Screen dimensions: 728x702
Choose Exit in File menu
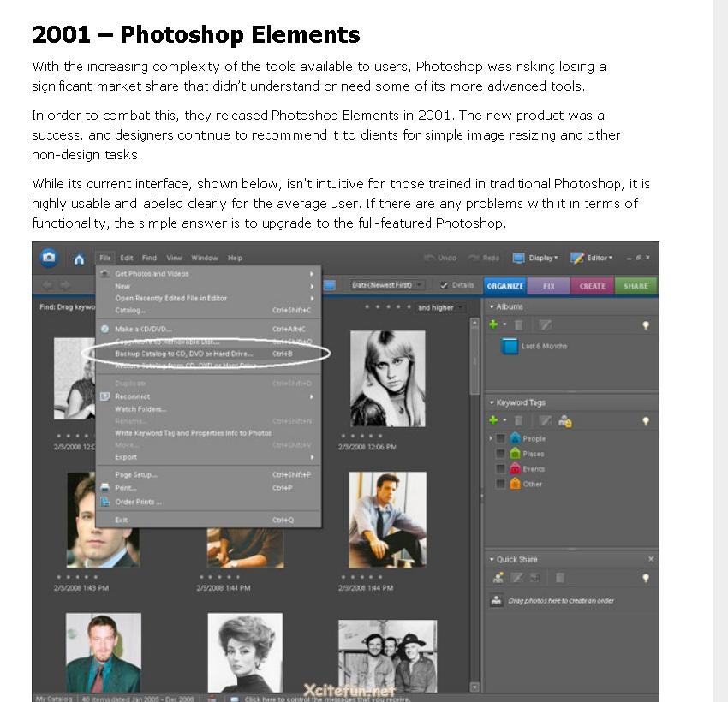coord(208,520)
